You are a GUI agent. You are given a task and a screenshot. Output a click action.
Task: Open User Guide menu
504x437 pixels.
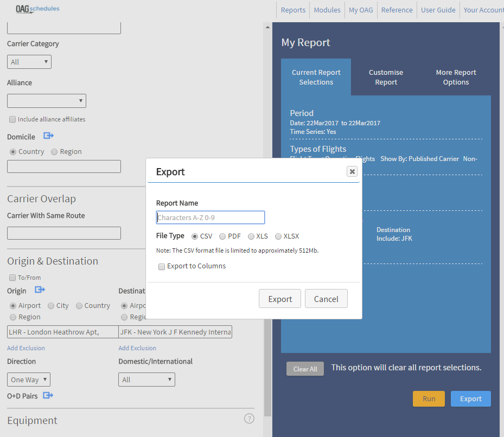click(438, 10)
